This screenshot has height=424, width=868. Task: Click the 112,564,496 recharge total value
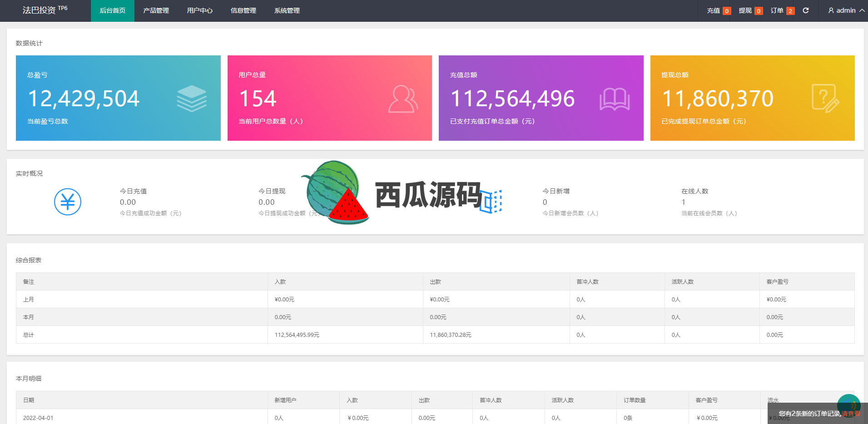coord(512,99)
